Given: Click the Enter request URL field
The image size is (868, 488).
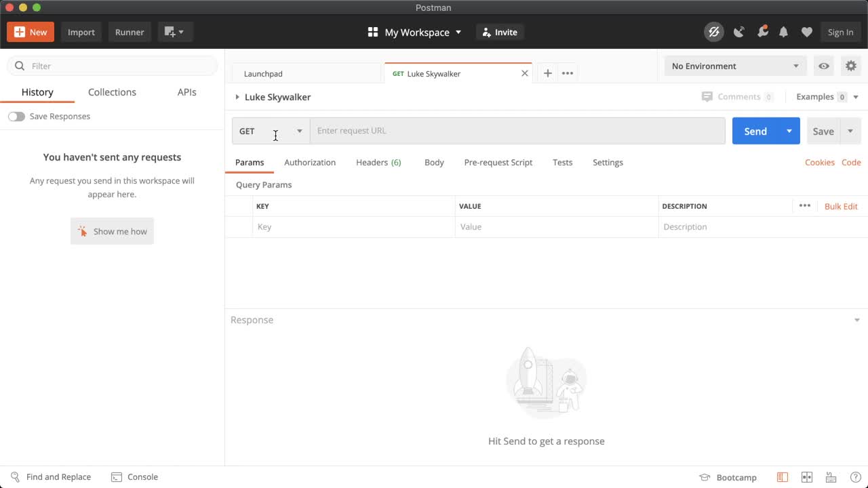Looking at the screenshot, I should coord(517,131).
